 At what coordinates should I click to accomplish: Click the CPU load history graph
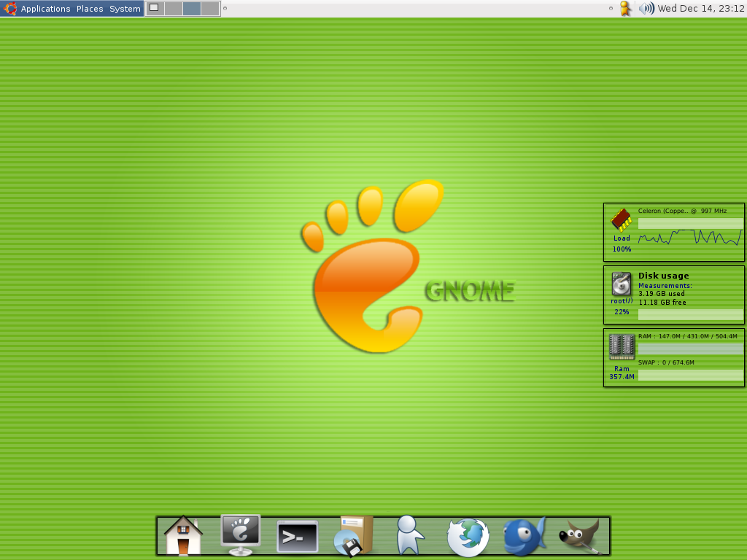690,237
